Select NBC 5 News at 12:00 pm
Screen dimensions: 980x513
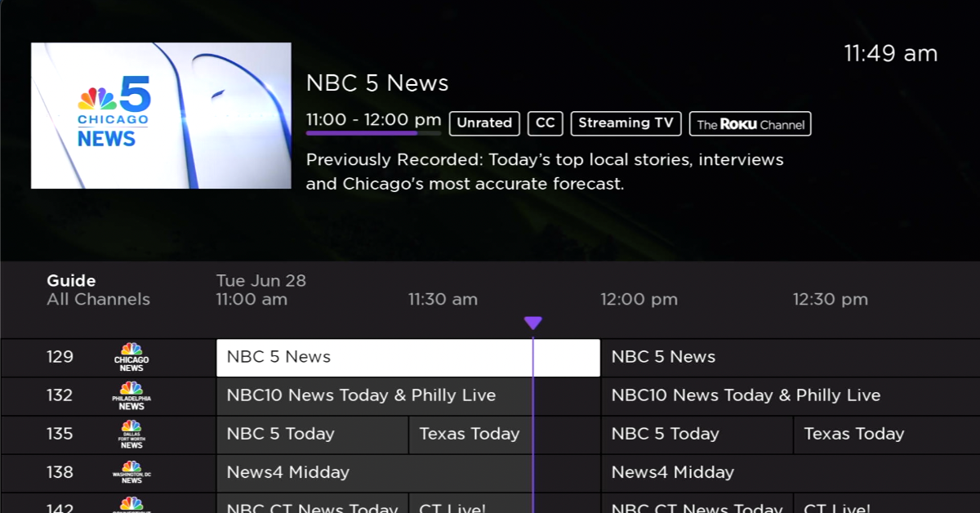click(791, 358)
